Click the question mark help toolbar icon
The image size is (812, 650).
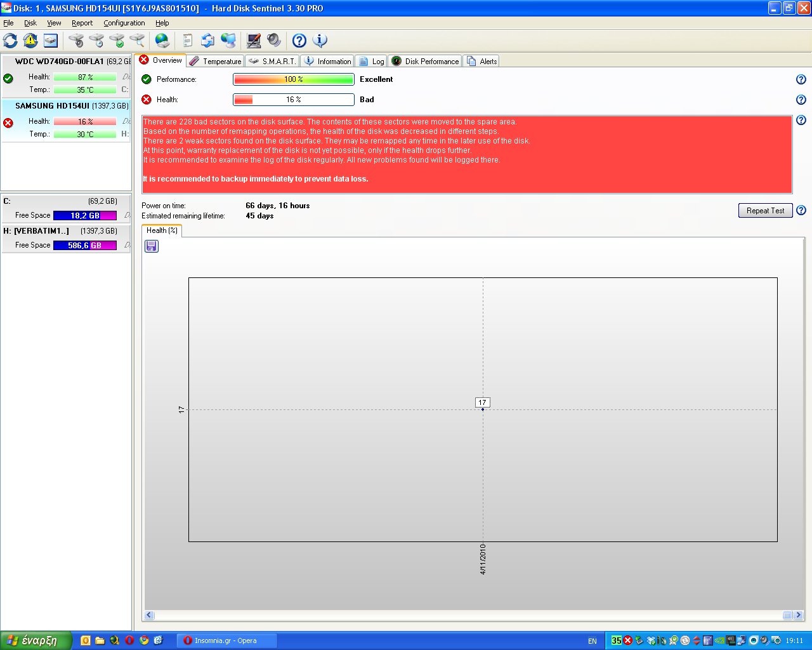[299, 41]
